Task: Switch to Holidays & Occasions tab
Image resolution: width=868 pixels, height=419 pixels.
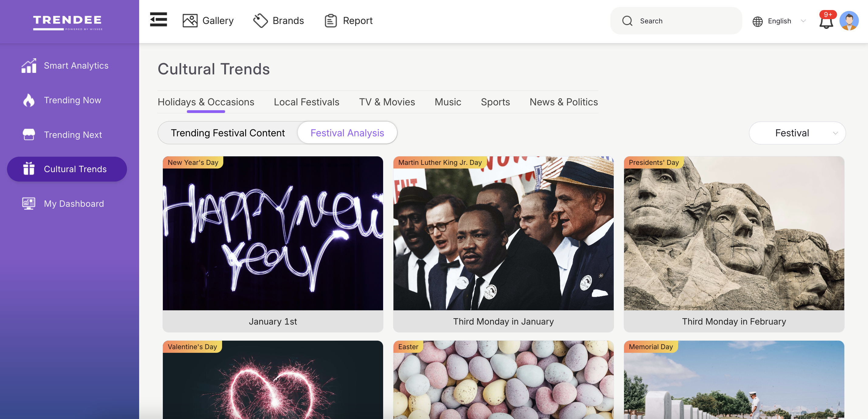Action: pos(206,102)
